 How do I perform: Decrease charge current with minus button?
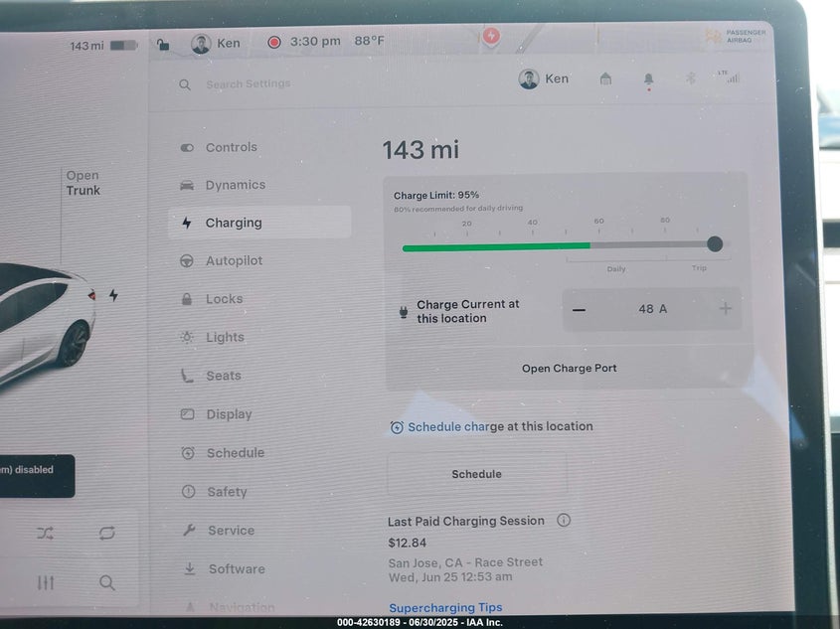(x=579, y=309)
